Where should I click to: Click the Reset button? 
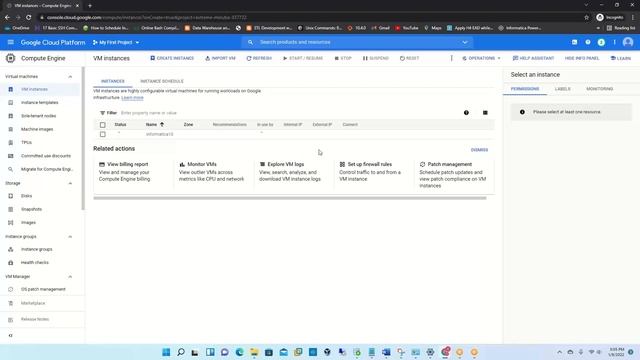[409, 58]
